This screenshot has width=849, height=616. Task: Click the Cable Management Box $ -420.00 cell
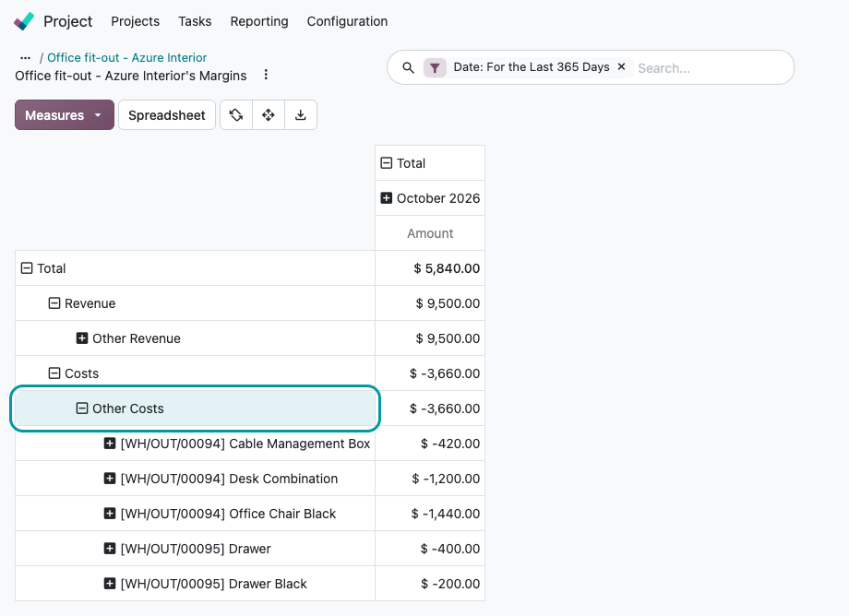[430, 444]
